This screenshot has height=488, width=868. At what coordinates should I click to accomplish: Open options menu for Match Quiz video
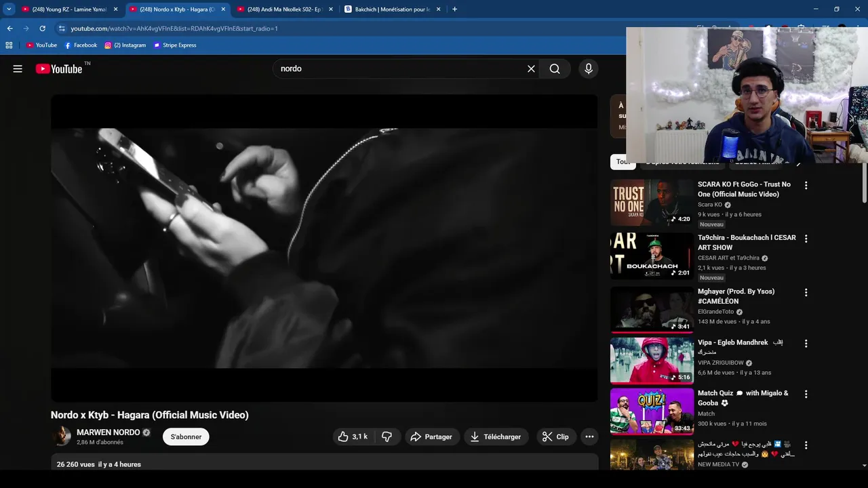pyautogui.click(x=806, y=394)
